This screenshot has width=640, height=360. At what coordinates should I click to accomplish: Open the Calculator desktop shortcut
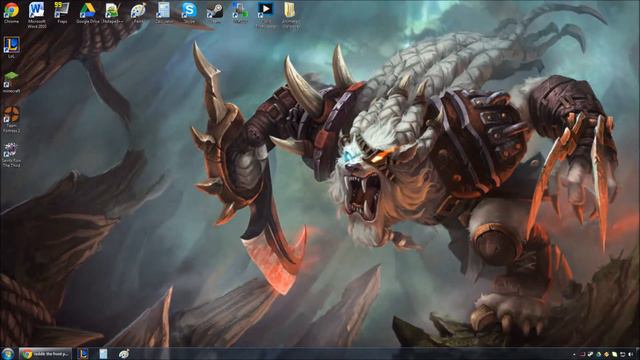163,12
